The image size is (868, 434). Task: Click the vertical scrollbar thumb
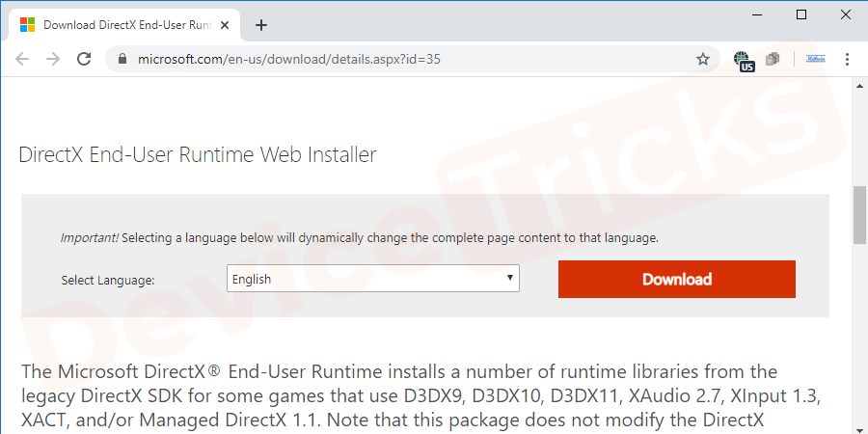point(859,215)
